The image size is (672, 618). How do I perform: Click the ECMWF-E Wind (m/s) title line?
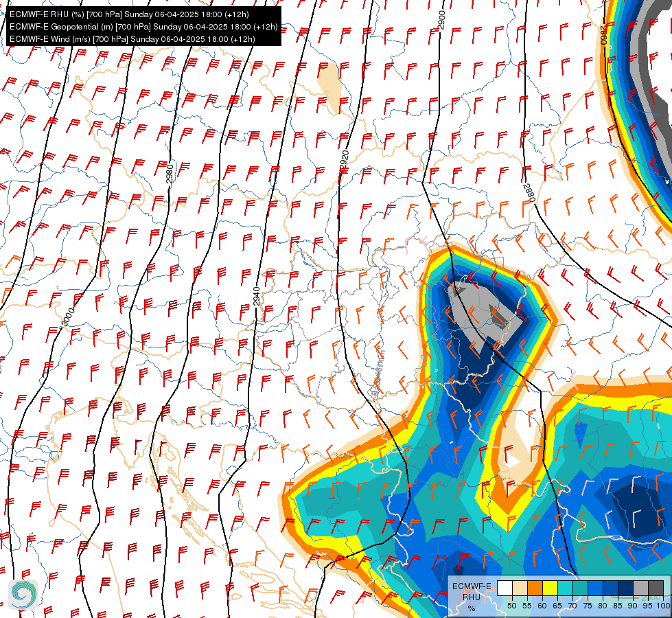(132, 39)
